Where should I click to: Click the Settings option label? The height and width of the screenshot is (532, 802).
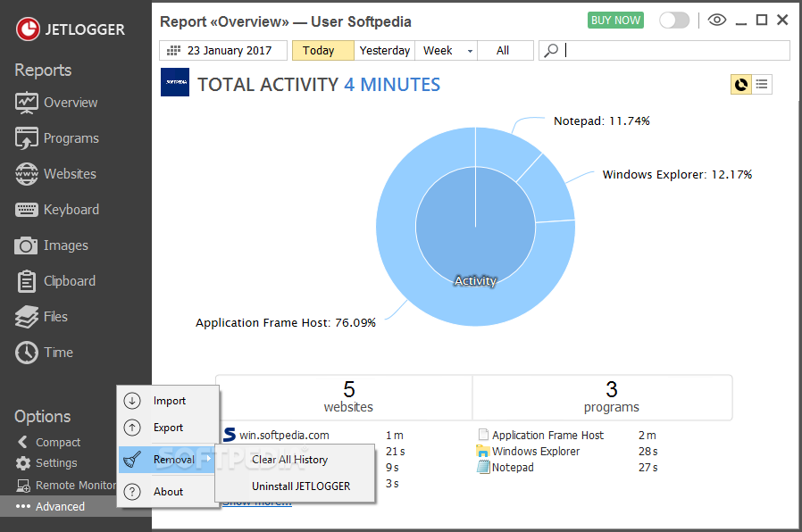coord(56,463)
